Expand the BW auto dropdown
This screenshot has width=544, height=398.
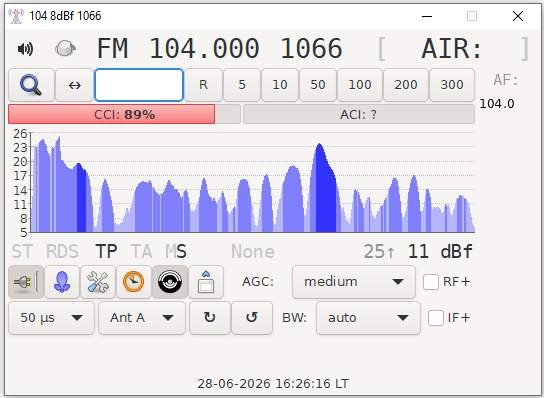pyautogui.click(x=368, y=318)
